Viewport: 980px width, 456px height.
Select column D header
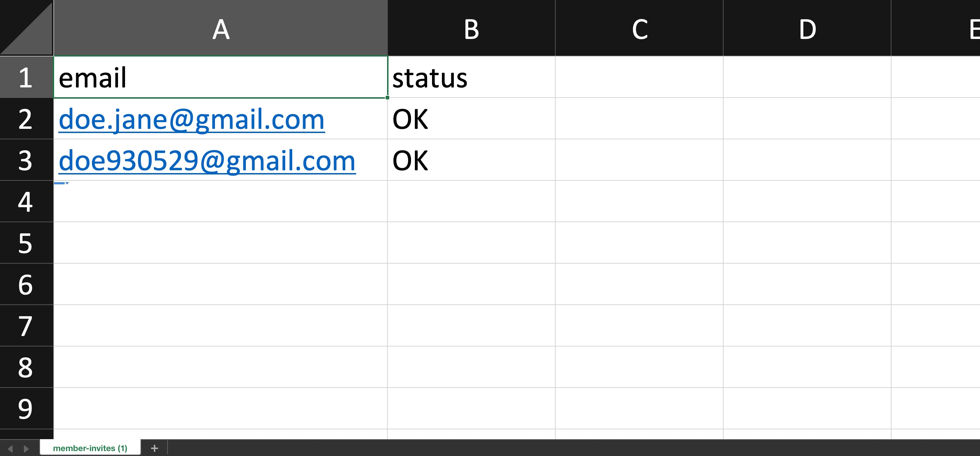tap(807, 28)
